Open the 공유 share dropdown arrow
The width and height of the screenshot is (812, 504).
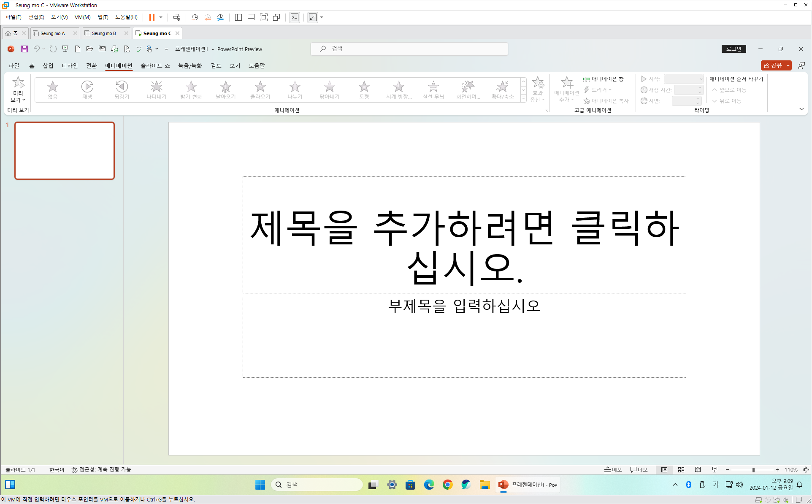pos(788,65)
